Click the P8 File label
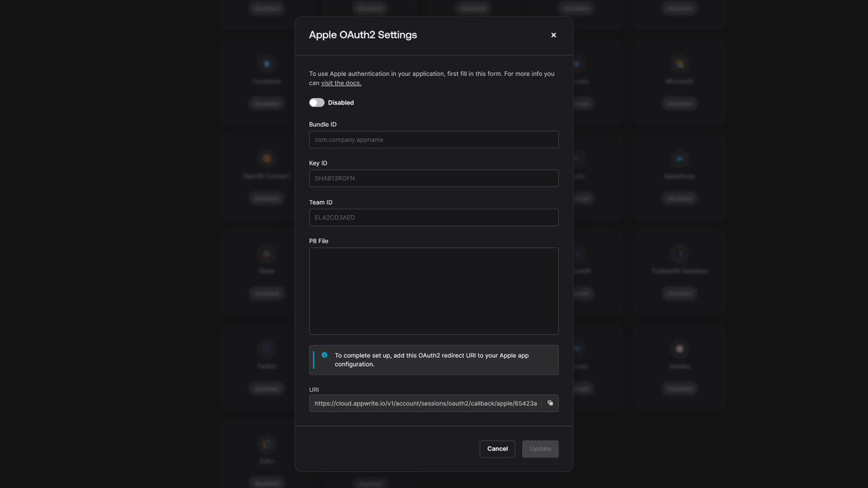Viewport: 868px width, 488px height. tap(319, 241)
